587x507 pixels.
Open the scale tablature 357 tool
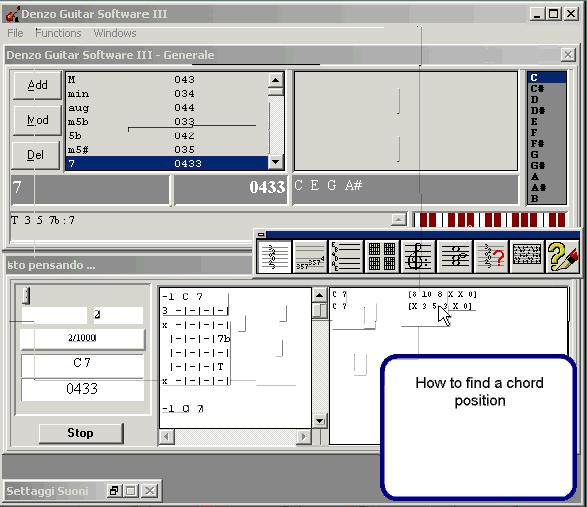point(310,256)
